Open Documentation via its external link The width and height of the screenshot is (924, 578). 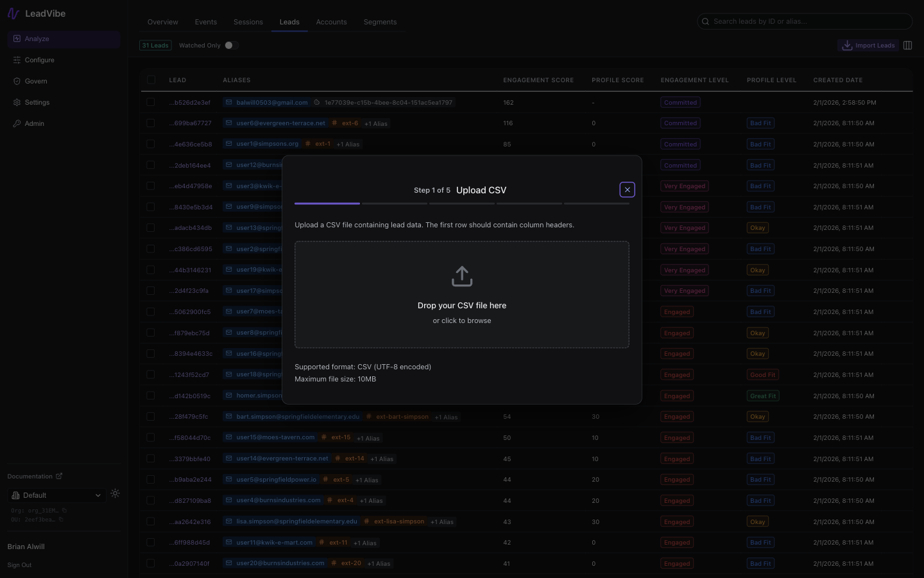point(59,477)
